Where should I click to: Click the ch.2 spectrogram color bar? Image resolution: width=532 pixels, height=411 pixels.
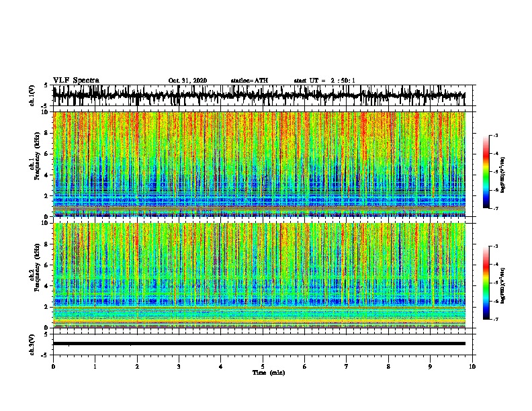coord(486,283)
